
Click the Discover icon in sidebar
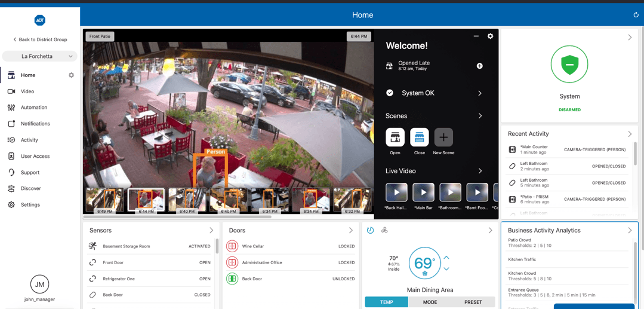(11, 188)
